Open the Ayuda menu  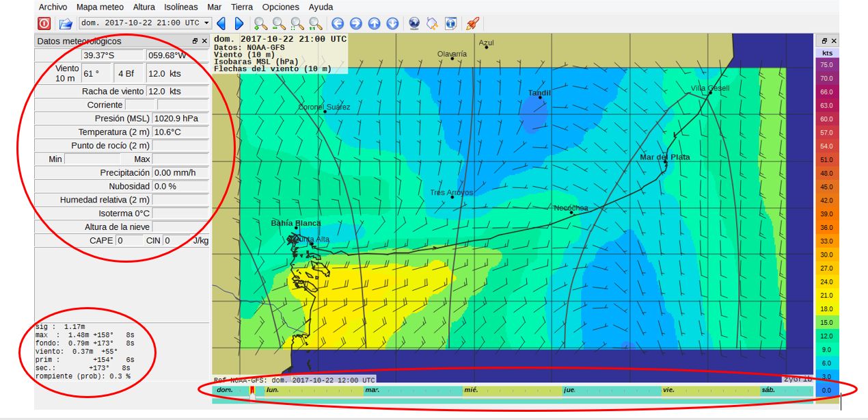(x=321, y=7)
